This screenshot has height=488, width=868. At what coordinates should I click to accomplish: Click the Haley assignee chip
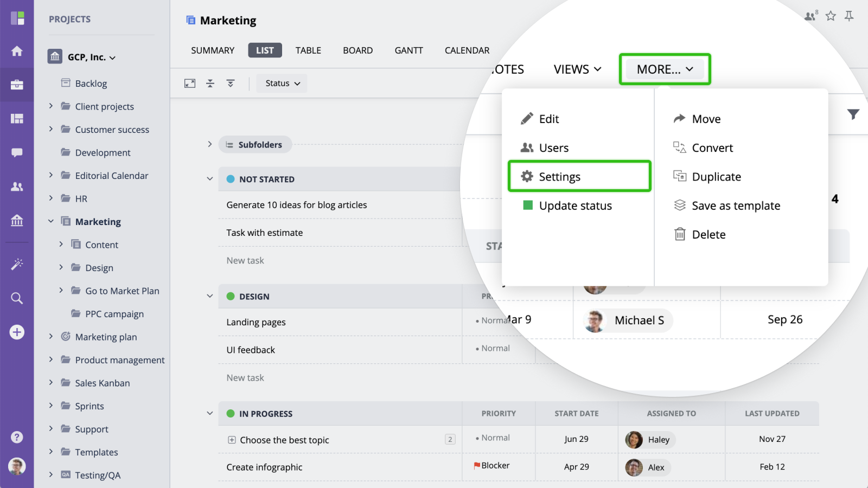[649, 440]
